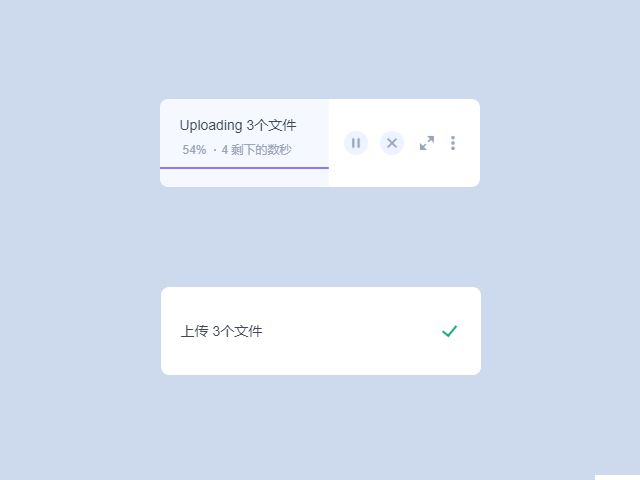
Task: Click the green checkmark on completed upload
Action: [x=449, y=331]
